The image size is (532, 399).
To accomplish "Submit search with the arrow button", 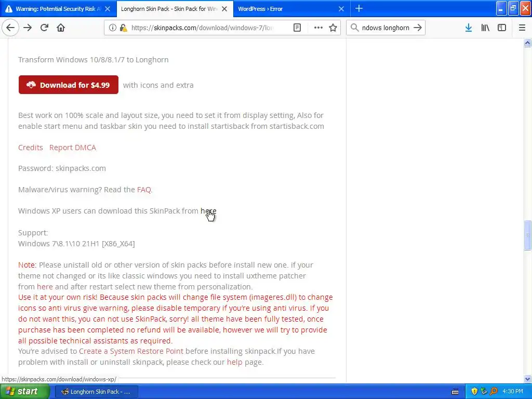I will (418, 28).
